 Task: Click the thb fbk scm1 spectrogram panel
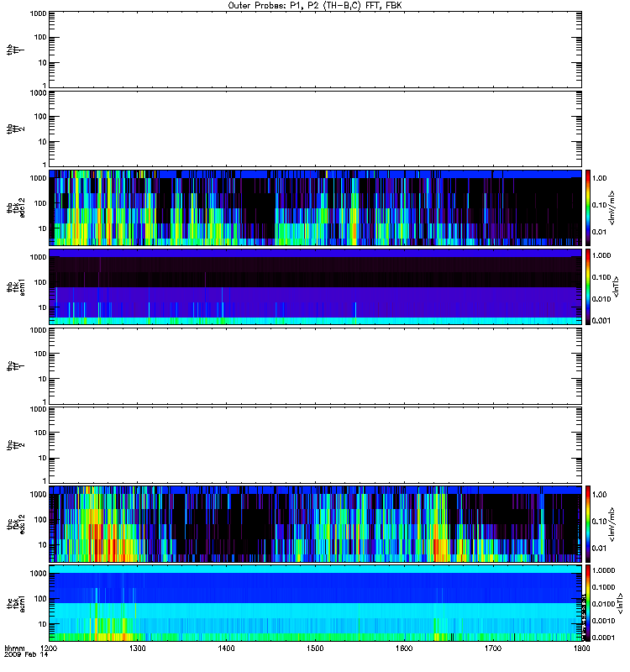[316, 286]
